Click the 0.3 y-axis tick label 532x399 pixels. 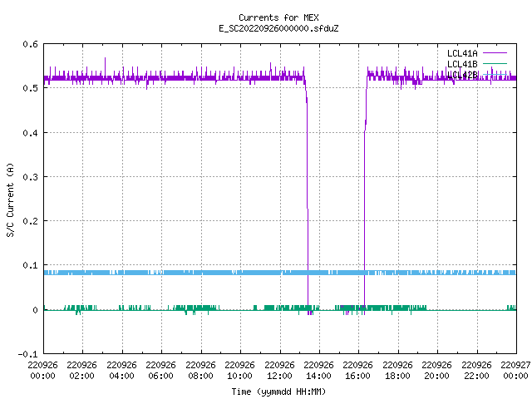[x=30, y=177]
